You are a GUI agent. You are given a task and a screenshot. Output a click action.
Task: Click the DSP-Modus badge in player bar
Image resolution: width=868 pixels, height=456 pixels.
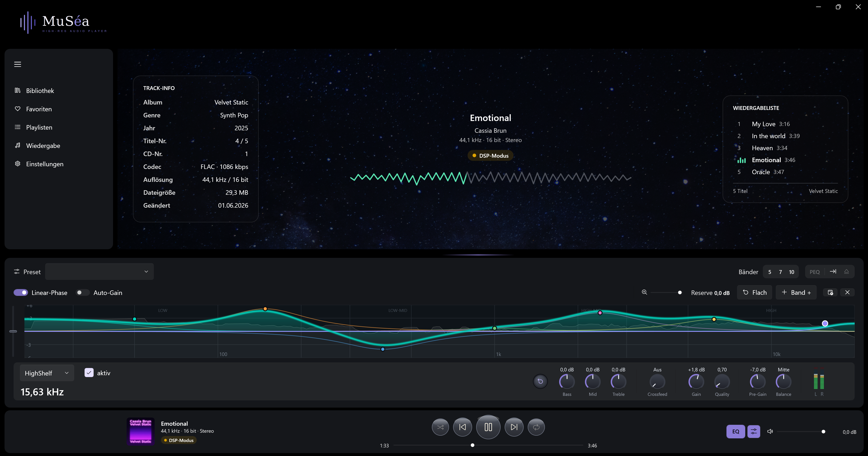179,440
